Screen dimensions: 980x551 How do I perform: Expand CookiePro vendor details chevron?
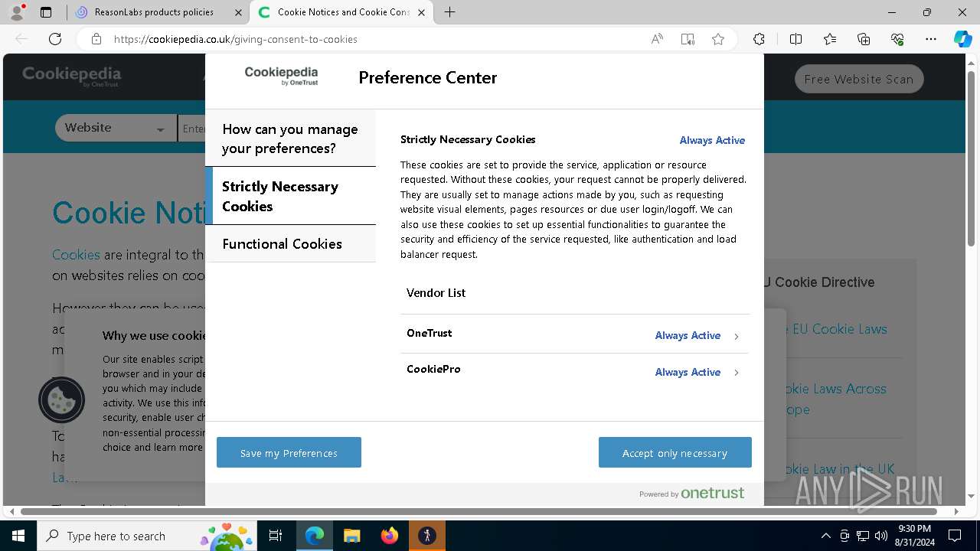tap(737, 373)
